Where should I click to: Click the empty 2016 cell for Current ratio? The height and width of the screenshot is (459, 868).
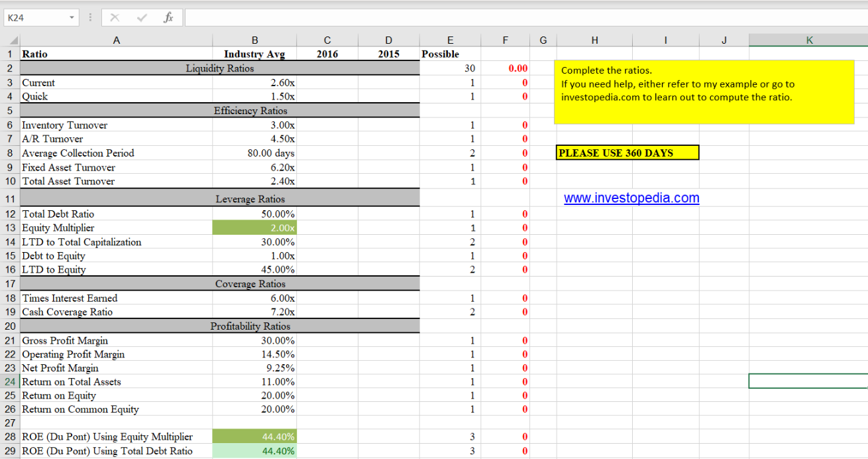pos(326,82)
